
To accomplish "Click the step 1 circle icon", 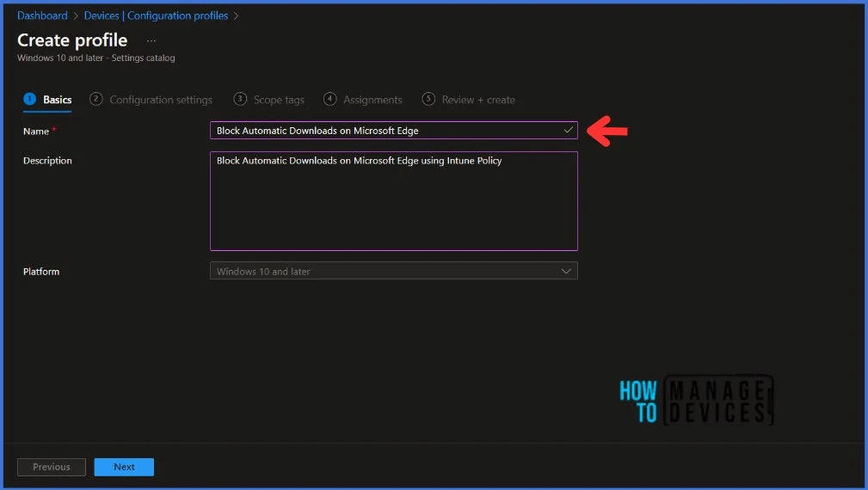I will (x=30, y=99).
